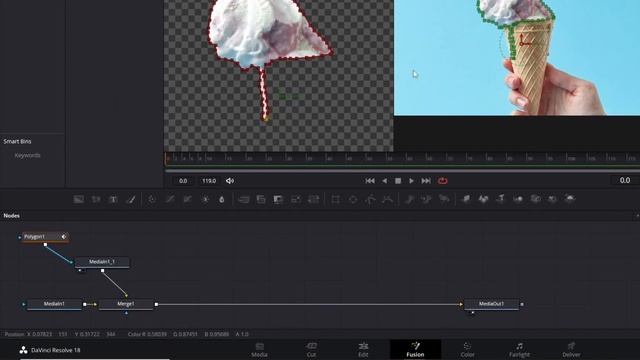Jump to last frame
Viewport: 640px width, 360px height.
point(426,181)
